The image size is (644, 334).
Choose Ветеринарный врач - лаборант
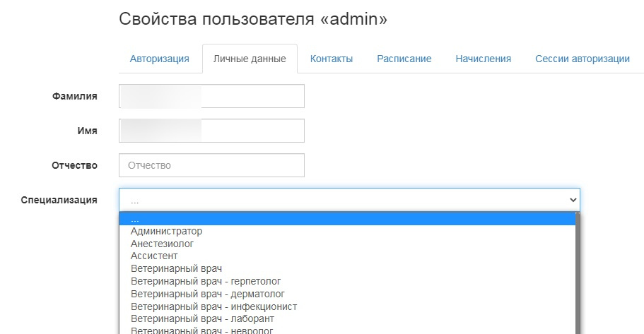(x=348, y=319)
